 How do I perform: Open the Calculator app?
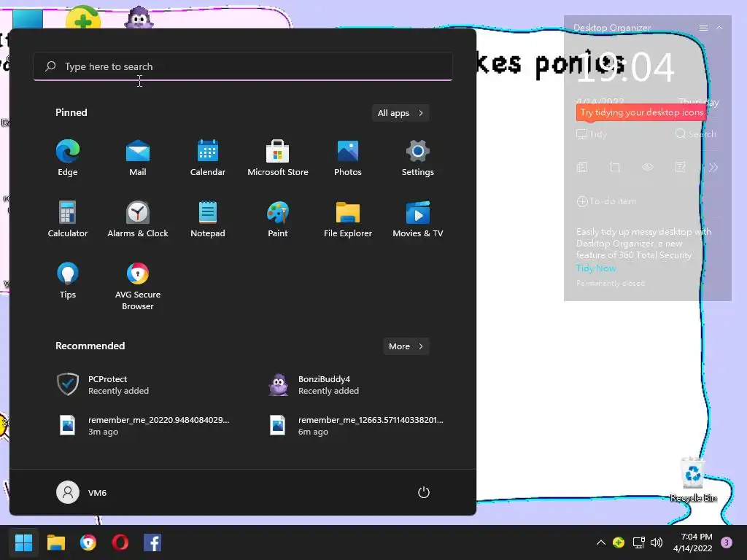(x=68, y=219)
